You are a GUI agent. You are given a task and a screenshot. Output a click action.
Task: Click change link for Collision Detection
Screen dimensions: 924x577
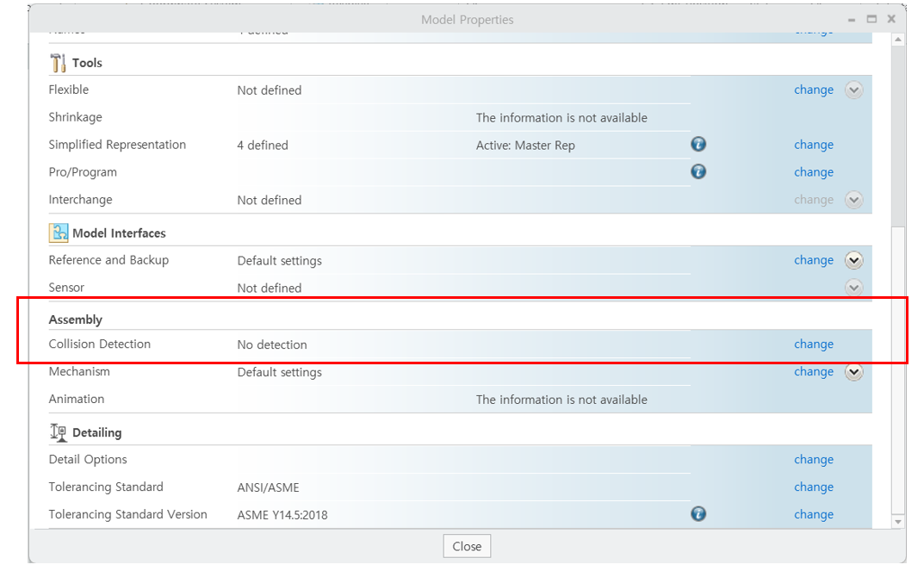pos(813,344)
